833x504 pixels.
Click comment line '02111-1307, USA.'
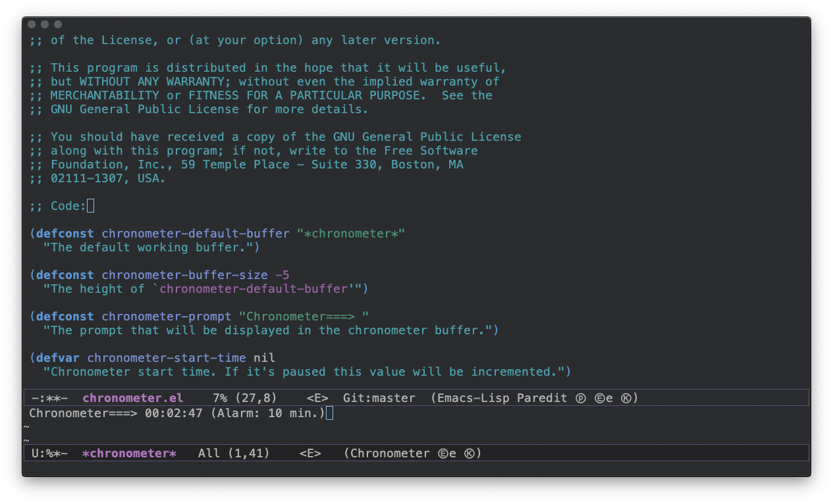tap(97, 178)
